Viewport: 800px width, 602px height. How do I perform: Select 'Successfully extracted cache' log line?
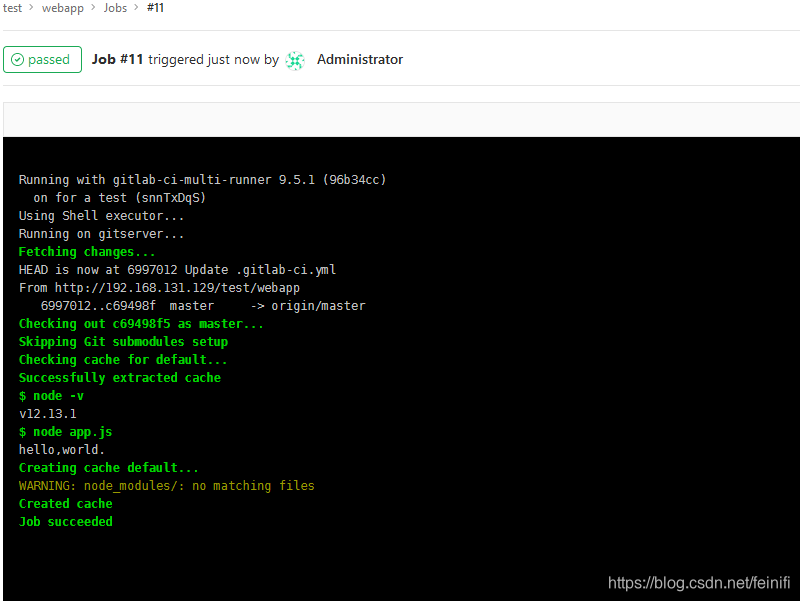tap(120, 378)
